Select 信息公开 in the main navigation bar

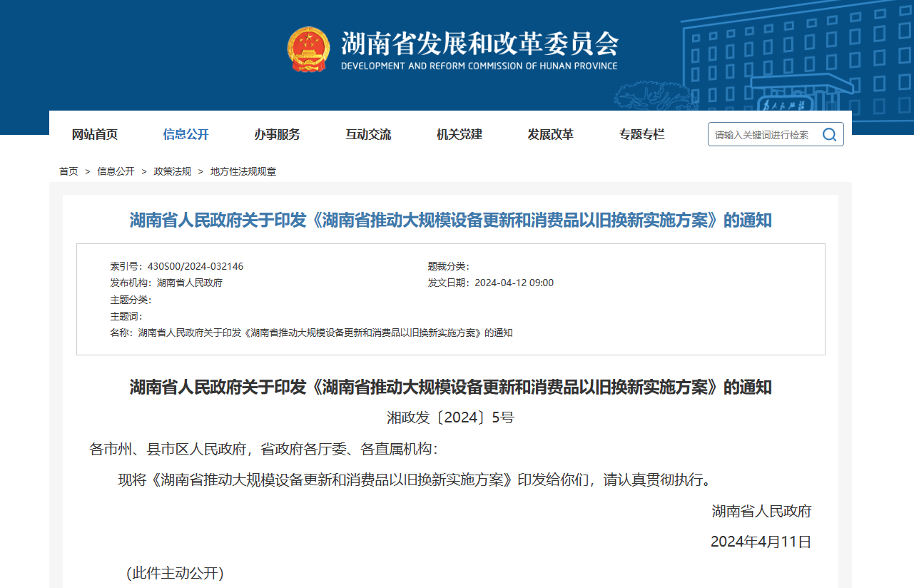coord(186,134)
